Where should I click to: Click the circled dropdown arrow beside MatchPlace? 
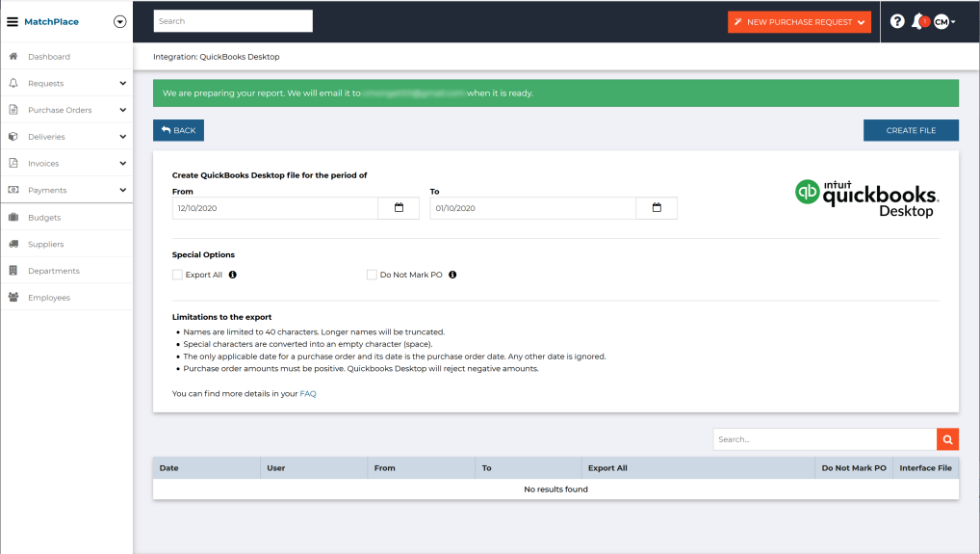(x=120, y=22)
